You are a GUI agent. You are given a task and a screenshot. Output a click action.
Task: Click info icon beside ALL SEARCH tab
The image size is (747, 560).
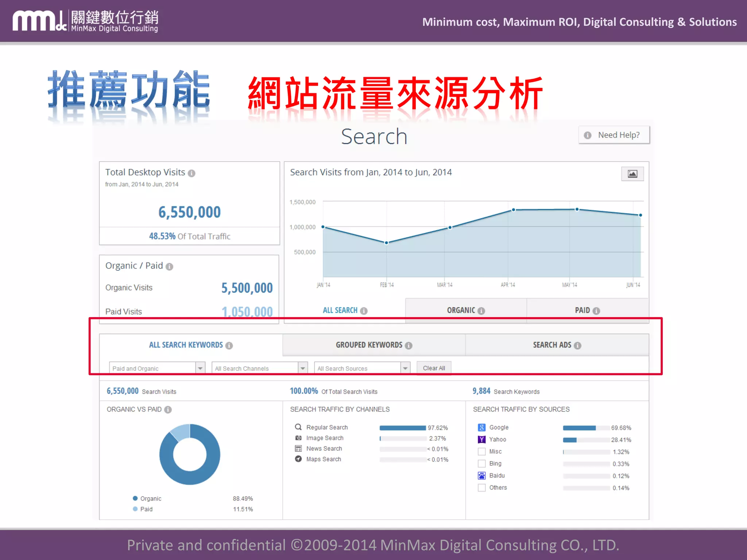coord(364,311)
